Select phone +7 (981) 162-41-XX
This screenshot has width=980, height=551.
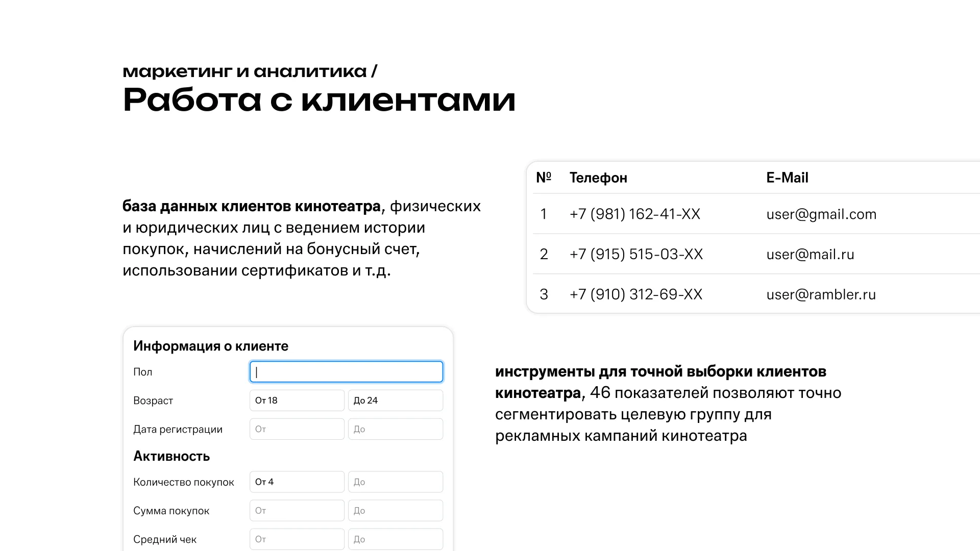(635, 214)
